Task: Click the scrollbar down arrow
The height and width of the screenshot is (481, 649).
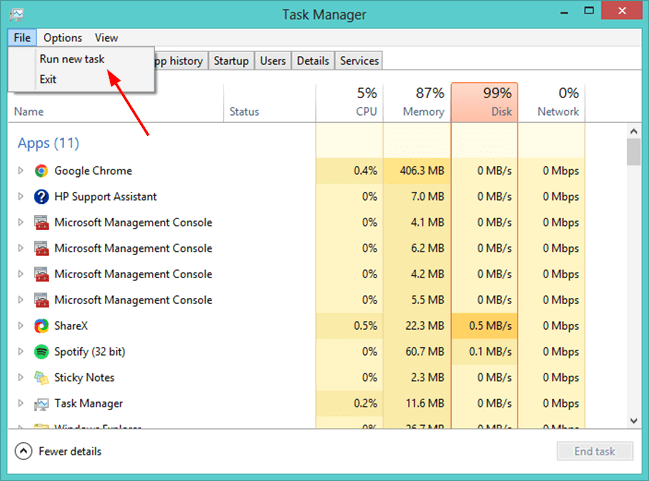Action: 634,421
